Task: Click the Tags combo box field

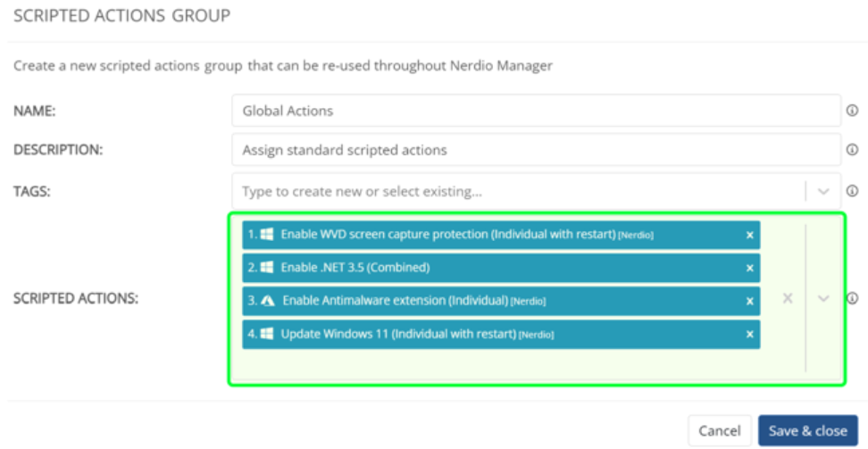Action: tap(518, 191)
